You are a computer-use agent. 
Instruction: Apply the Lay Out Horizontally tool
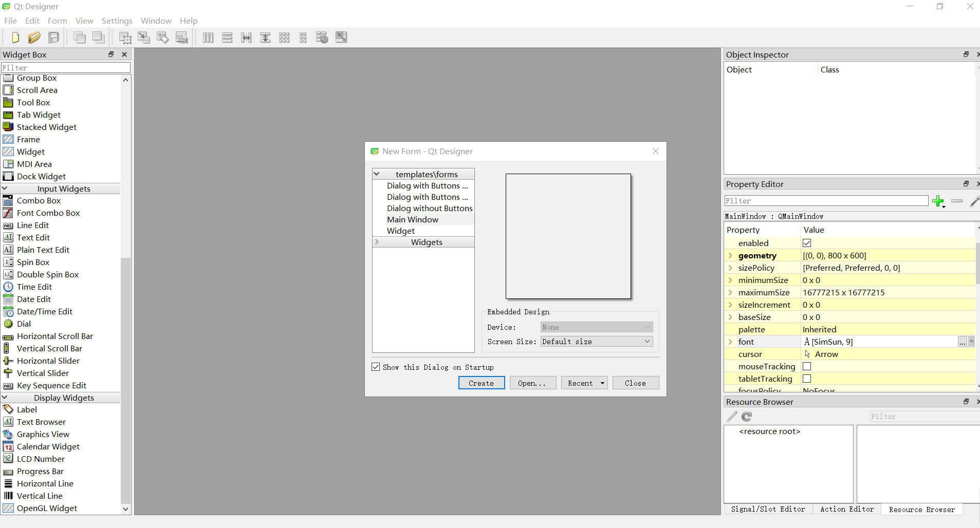pyautogui.click(x=208, y=37)
